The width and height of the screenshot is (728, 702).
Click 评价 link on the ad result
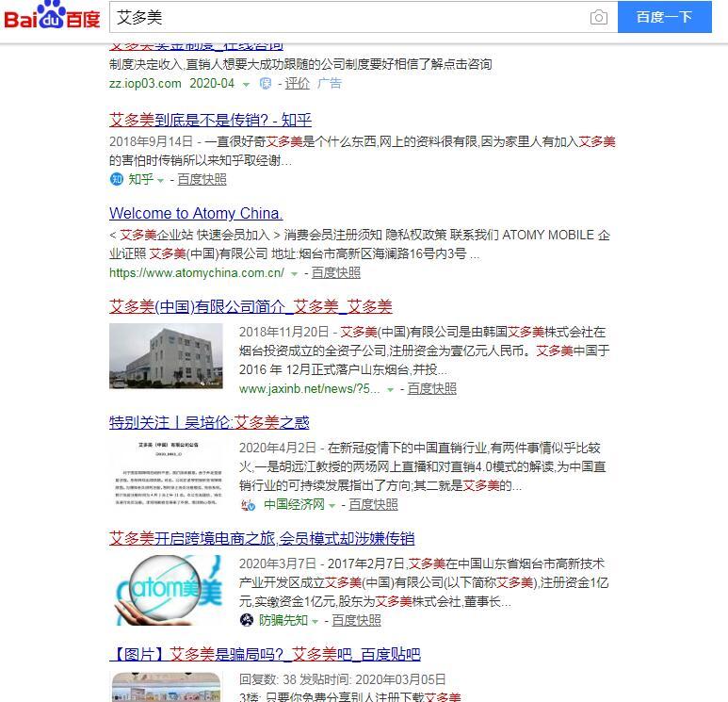[298, 84]
